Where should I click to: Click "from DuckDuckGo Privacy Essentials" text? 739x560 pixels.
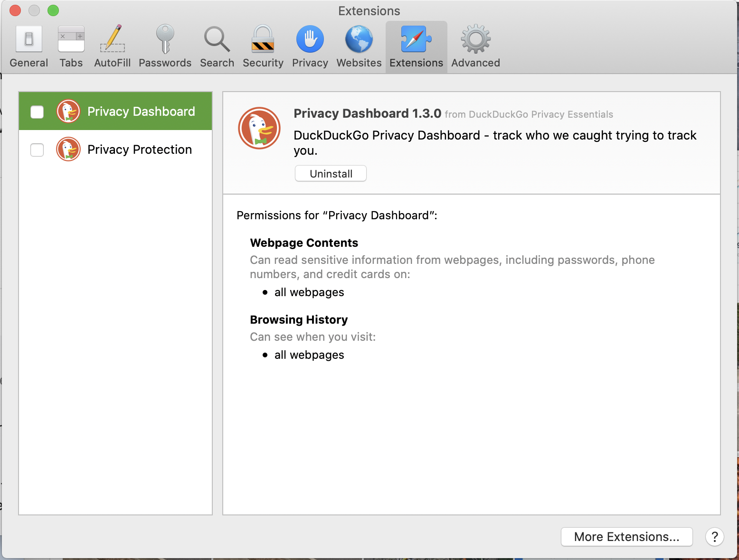tap(529, 114)
